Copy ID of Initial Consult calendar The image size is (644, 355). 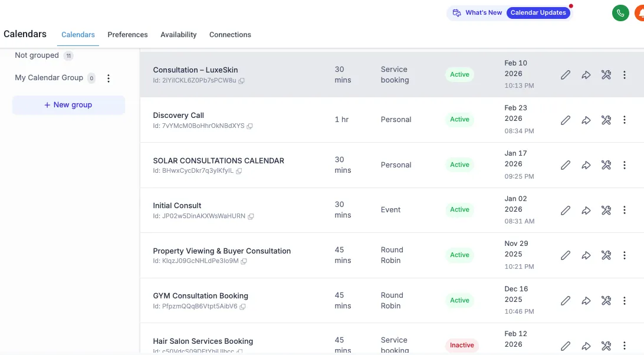tap(251, 216)
